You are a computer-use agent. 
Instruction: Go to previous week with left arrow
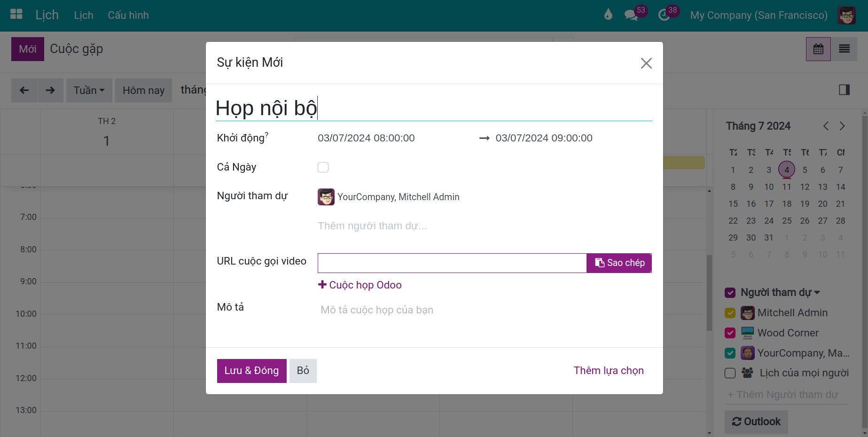(x=24, y=90)
